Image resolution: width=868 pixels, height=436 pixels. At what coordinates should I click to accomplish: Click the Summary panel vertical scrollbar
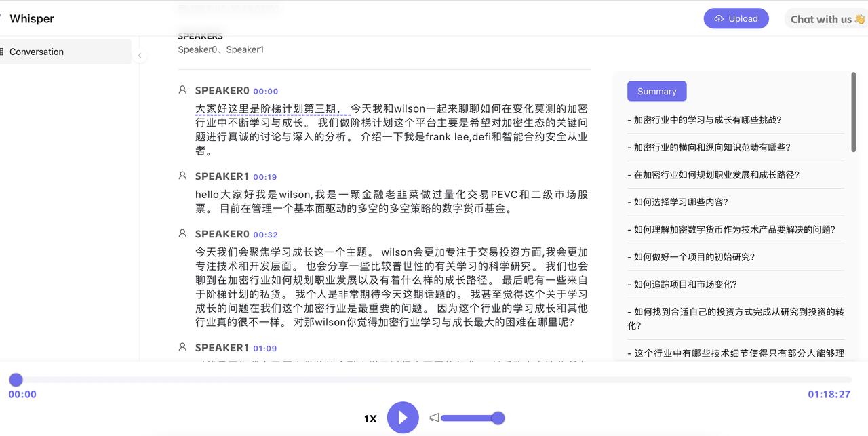[x=853, y=112]
